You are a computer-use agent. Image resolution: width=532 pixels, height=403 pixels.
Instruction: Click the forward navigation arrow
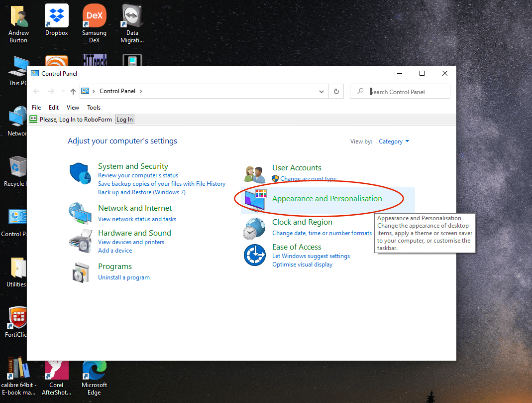pyautogui.click(x=51, y=91)
